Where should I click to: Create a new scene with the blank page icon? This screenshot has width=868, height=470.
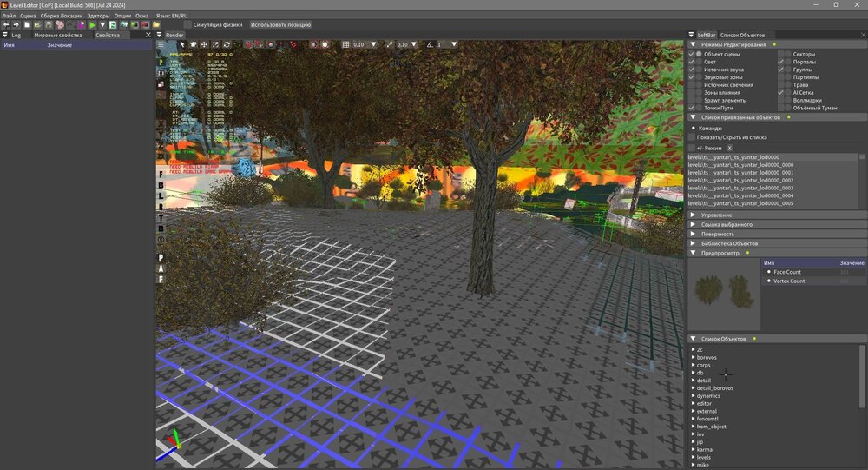[27, 25]
